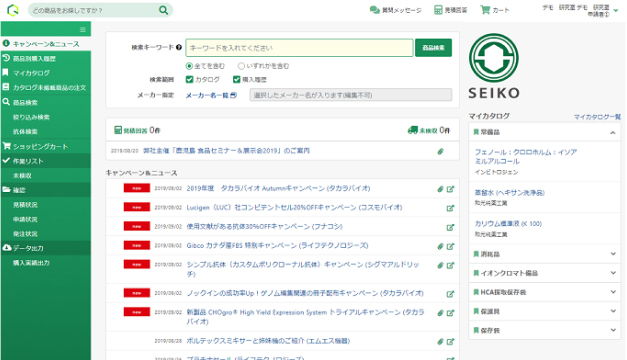Click paperclip icon on 2019年度 タカラバイオ Autumn row

(x=440, y=189)
